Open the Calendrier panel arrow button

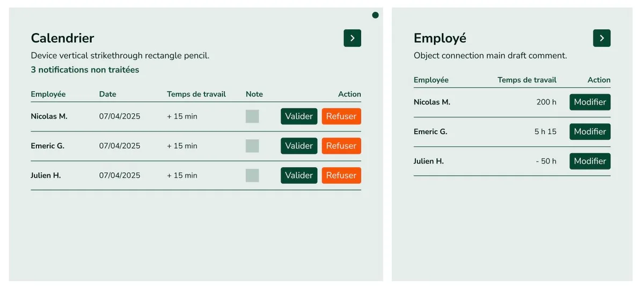[x=352, y=38]
